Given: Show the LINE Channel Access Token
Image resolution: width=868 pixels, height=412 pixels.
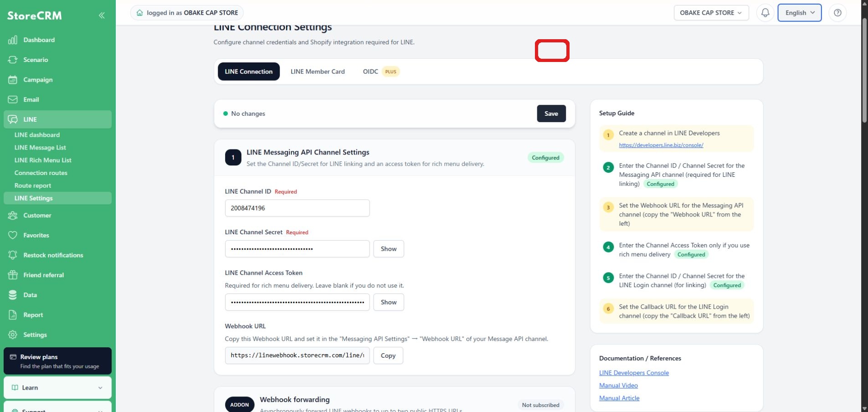Looking at the screenshot, I should (389, 302).
